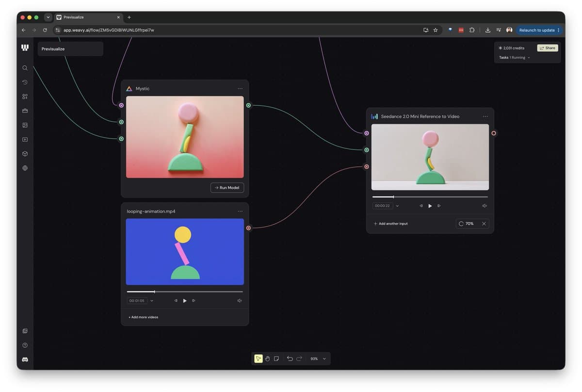Seek on Seedance video progress bar

pyautogui.click(x=430, y=197)
